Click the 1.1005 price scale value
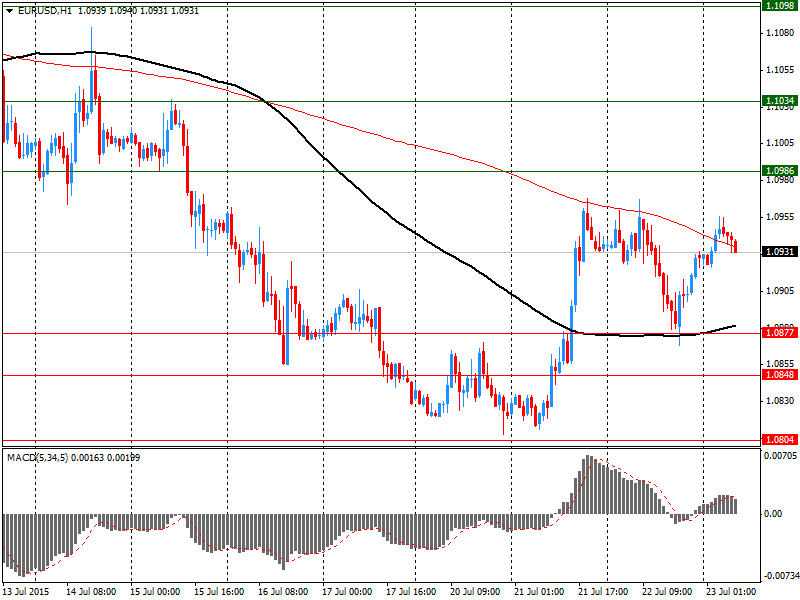Viewport: 800px width, 600px height. click(781, 143)
